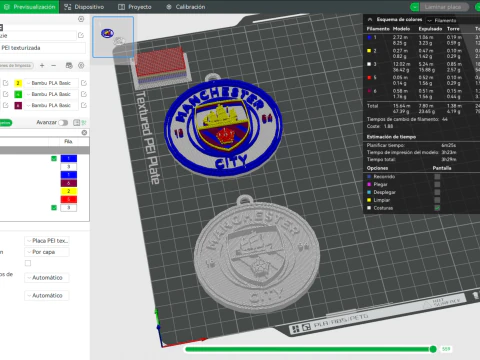Select the PEI texturizada plate field
This screenshot has height=360, width=480.
tap(42, 48)
